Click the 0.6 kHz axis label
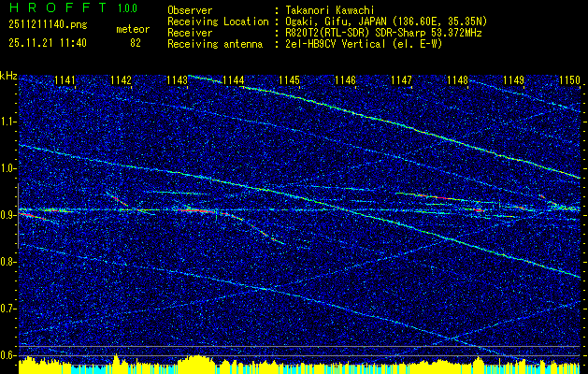588x374 pixels. pyautogui.click(x=7, y=355)
